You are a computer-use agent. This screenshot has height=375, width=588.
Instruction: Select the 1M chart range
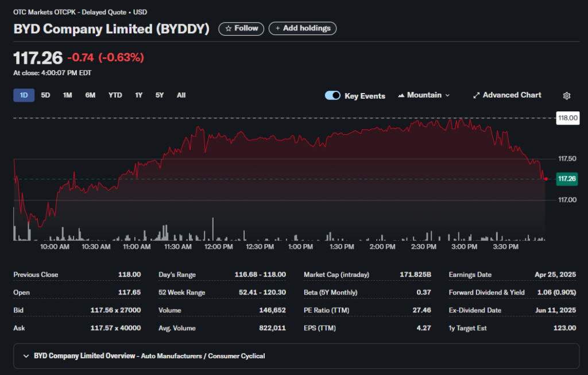tap(68, 95)
